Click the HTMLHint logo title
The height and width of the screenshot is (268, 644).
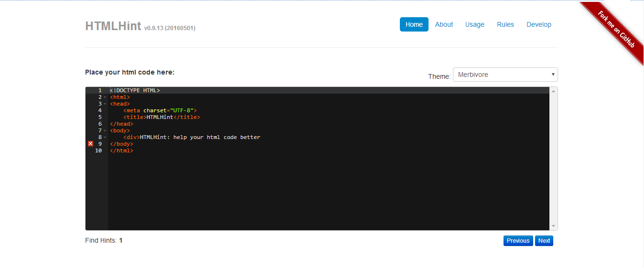[113, 26]
